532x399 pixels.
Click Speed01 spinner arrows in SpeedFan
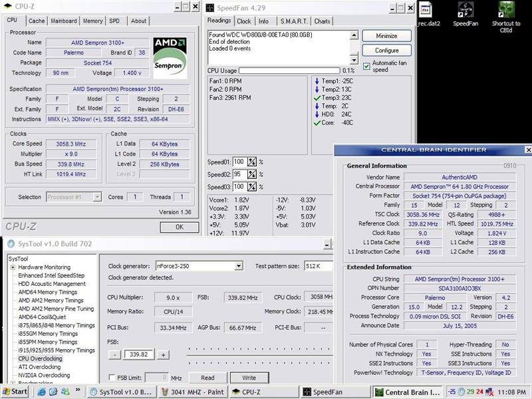252,162
